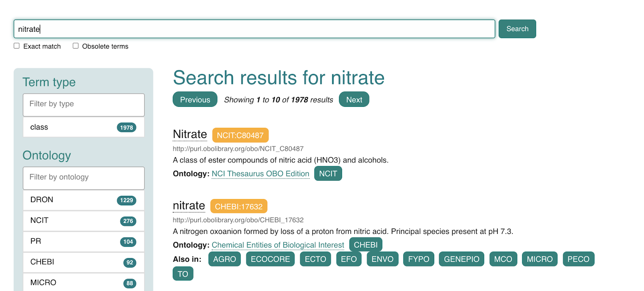The width and height of the screenshot is (644, 291).
Task: Filter results by CHEBI in sidebar
Action: click(x=84, y=262)
